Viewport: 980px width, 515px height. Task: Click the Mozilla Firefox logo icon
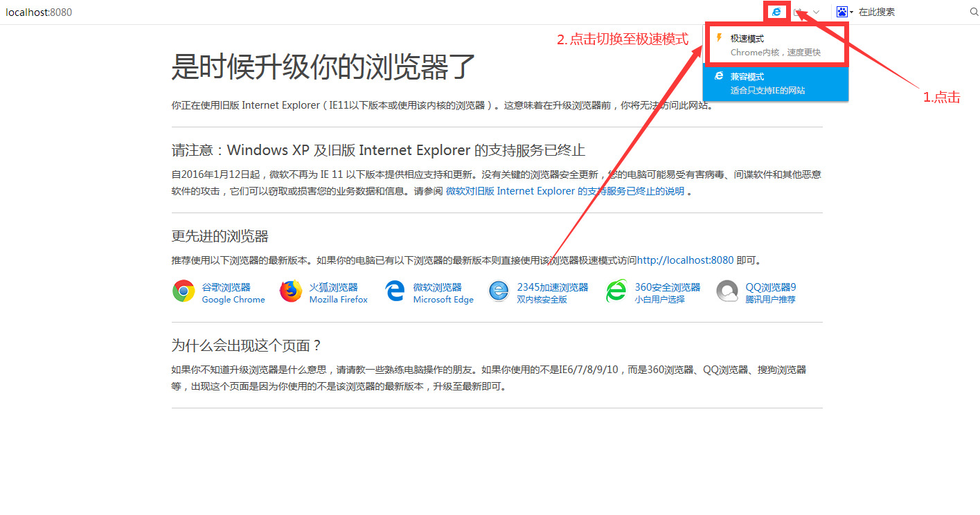click(x=291, y=291)
